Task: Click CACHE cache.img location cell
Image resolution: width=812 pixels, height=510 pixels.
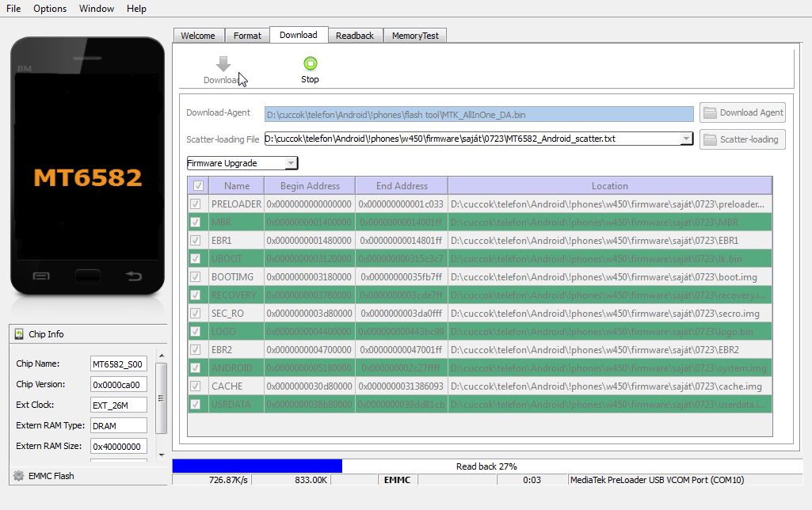Action: 609,386
